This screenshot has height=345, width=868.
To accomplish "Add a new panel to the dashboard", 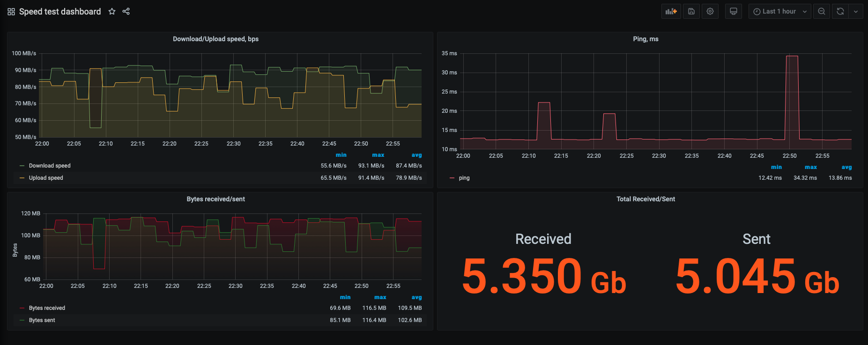I will (671, 11).
